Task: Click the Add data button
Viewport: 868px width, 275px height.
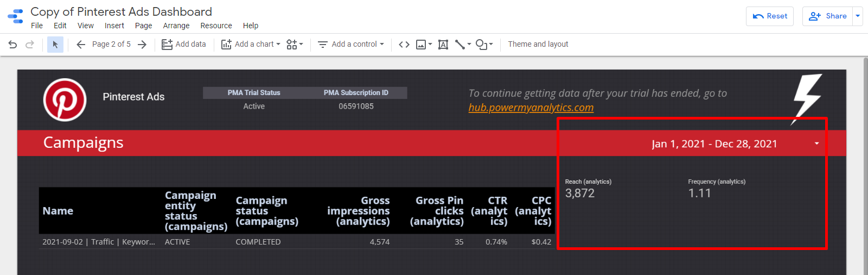Action: click(184, 45)
